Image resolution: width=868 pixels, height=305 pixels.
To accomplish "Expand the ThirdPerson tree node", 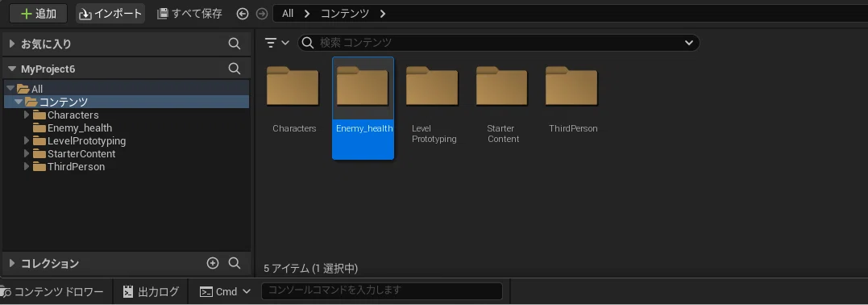I will tap(27, 166).
